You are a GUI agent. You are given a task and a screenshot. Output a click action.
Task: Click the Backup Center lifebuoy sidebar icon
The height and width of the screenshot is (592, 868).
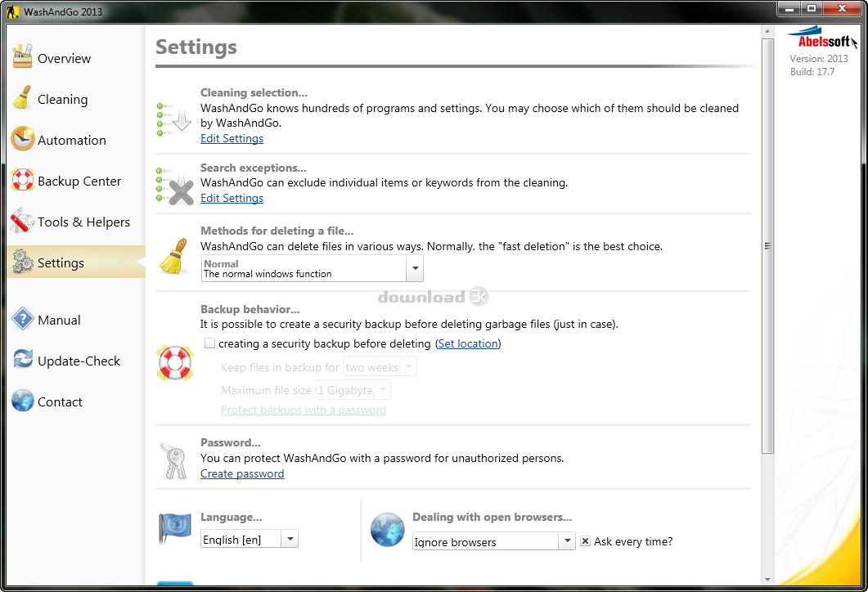pos(23,180)
